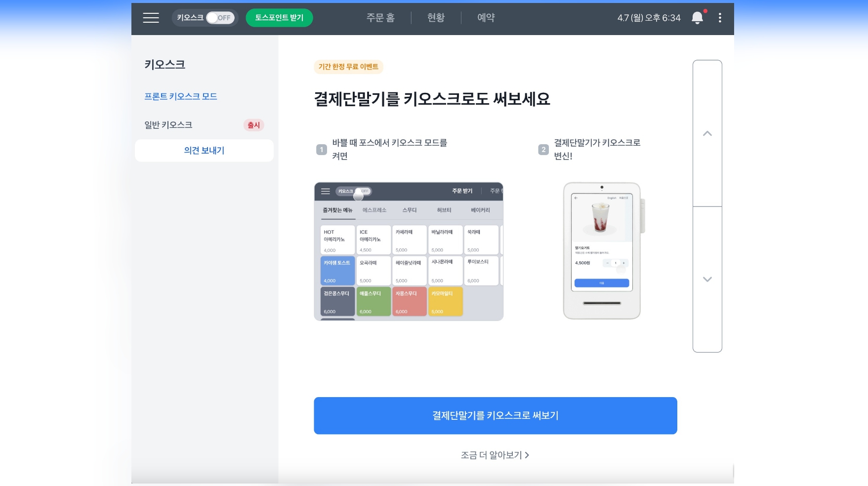Click the payment terminal device image
The width and height of the screenshot is (868, 486).
pos(604,251)
